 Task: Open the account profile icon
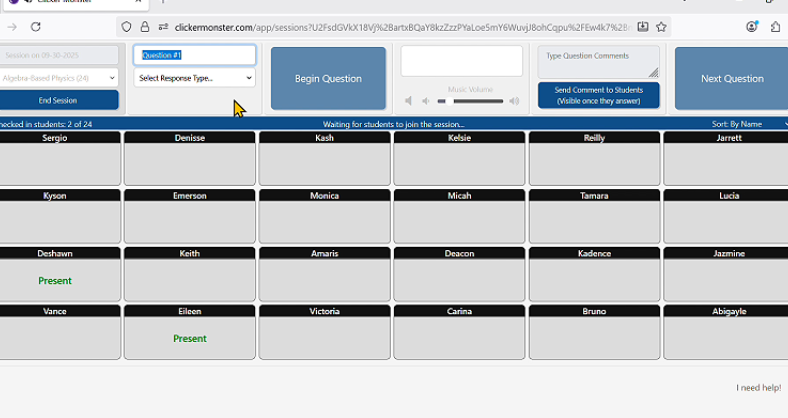coord(752,27)
